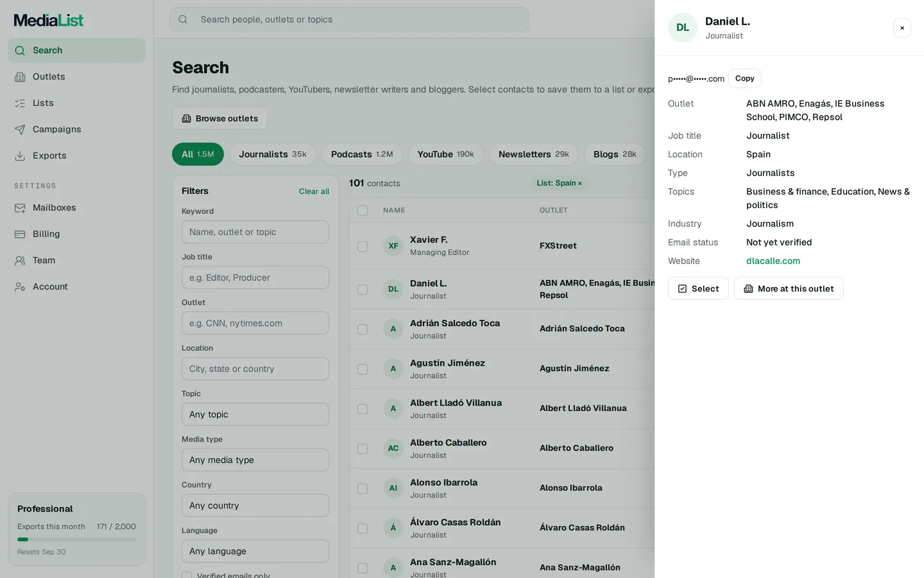Open Team settings
Viewport: 924px width, 578px height.
point(76,260)
